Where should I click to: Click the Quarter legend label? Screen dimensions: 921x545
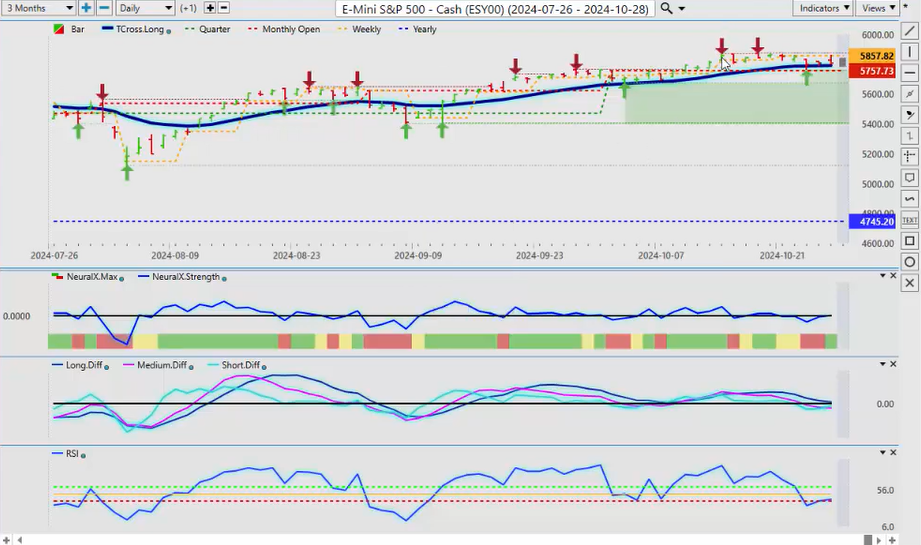[x=214, y=29]
